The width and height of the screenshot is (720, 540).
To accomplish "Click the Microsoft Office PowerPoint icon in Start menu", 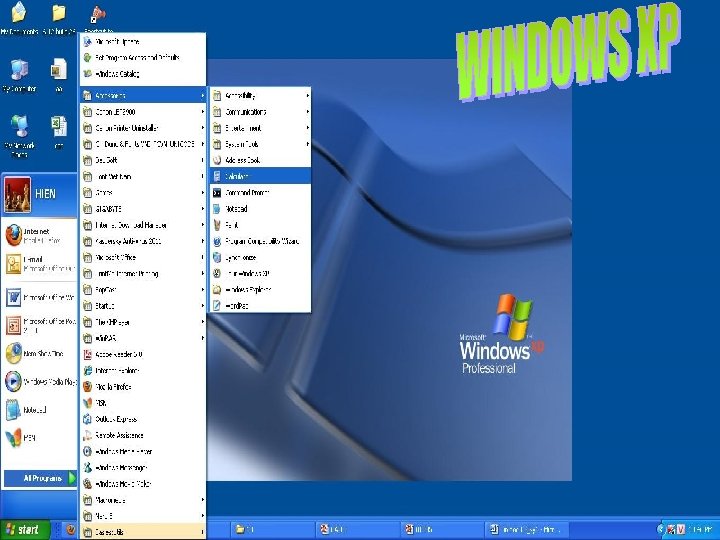I will (x=13, y=326).
